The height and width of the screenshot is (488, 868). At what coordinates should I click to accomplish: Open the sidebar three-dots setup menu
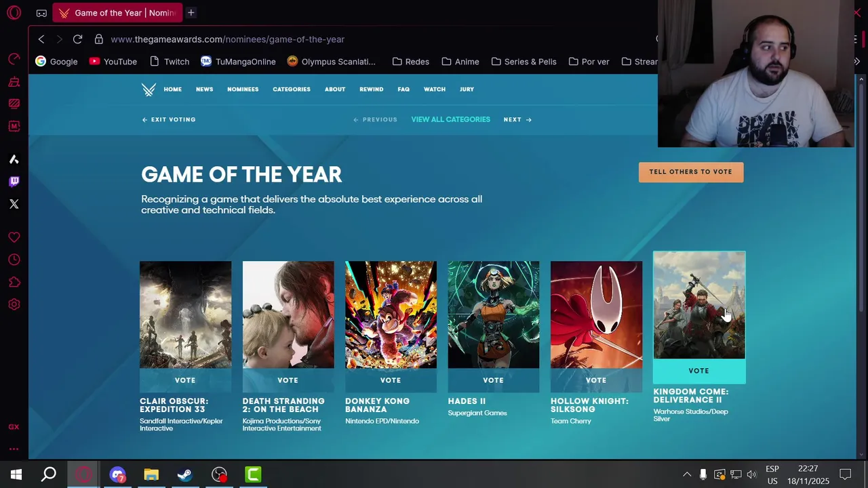pos(14,449)
